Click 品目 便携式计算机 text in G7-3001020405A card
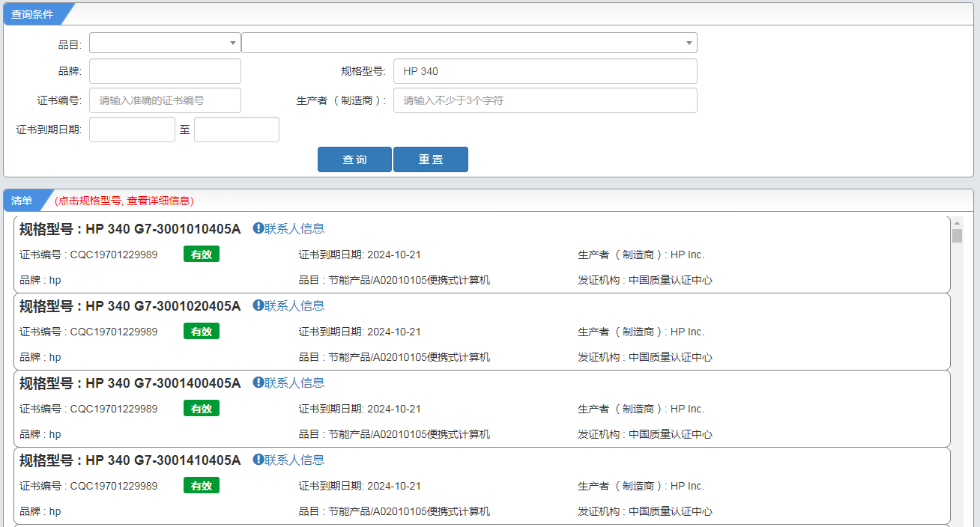The height and width of the screenshot is (527, 980). click(395, 357)
